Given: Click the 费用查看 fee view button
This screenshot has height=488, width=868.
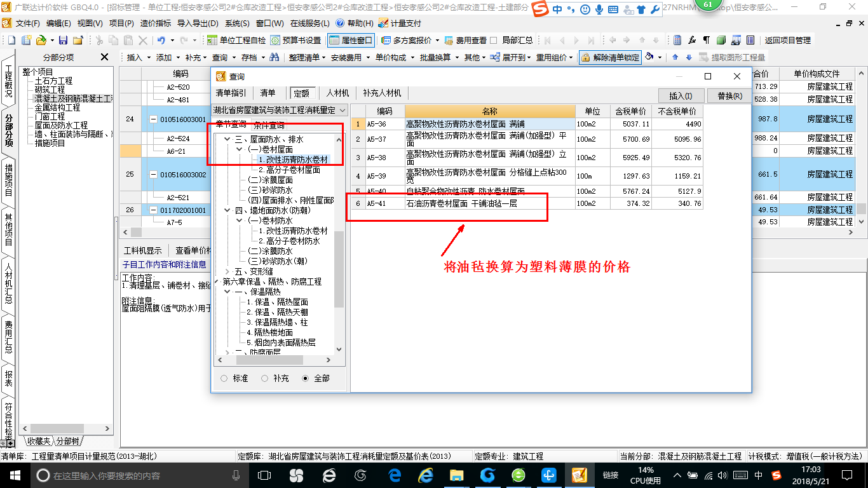Looking at the screenshot, I should [x=465, y=40].
